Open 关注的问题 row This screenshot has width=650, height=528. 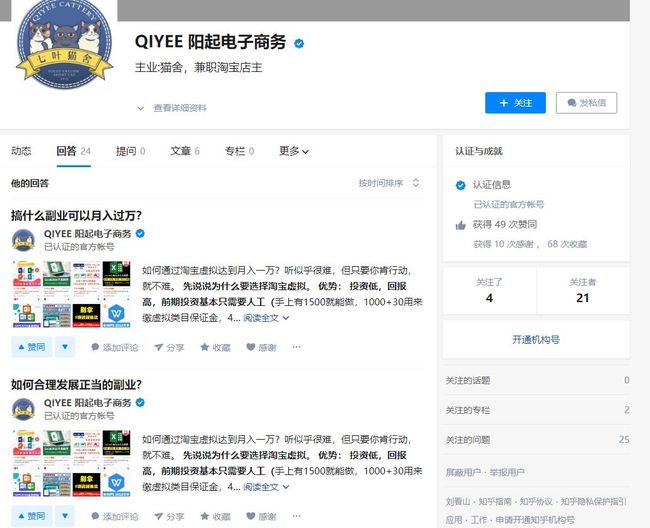click(x=537, y=439)
